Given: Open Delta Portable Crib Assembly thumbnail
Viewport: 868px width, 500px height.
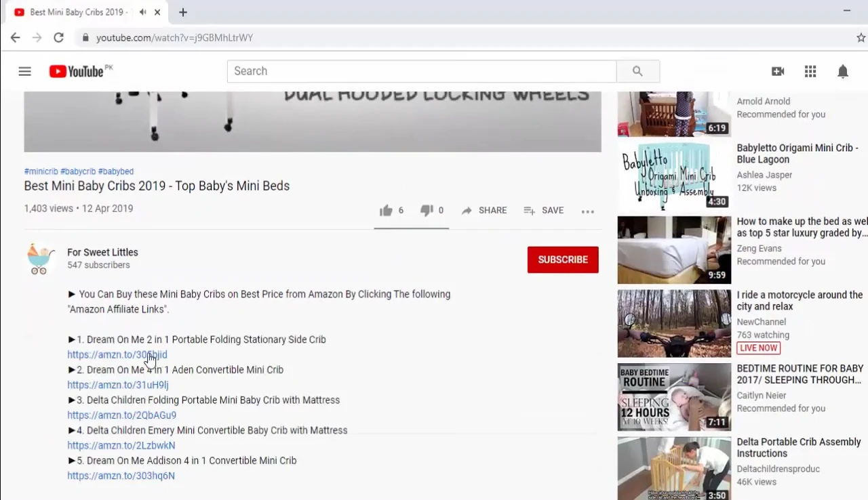Looking at the screenshot, I should 674,469.
